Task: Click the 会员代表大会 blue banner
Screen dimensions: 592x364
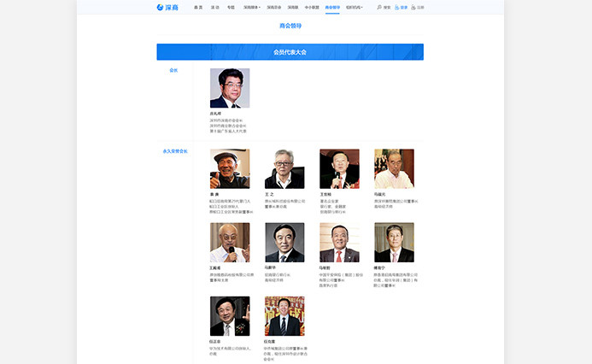Action: [x=290, y=52]
